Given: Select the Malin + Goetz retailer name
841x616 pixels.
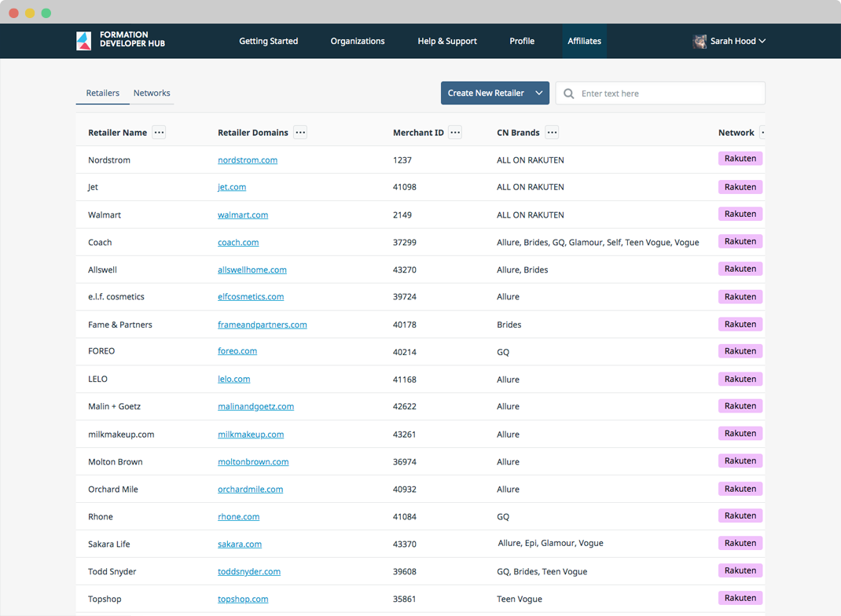Looking at the screenshot, I should tap(114, 406).
